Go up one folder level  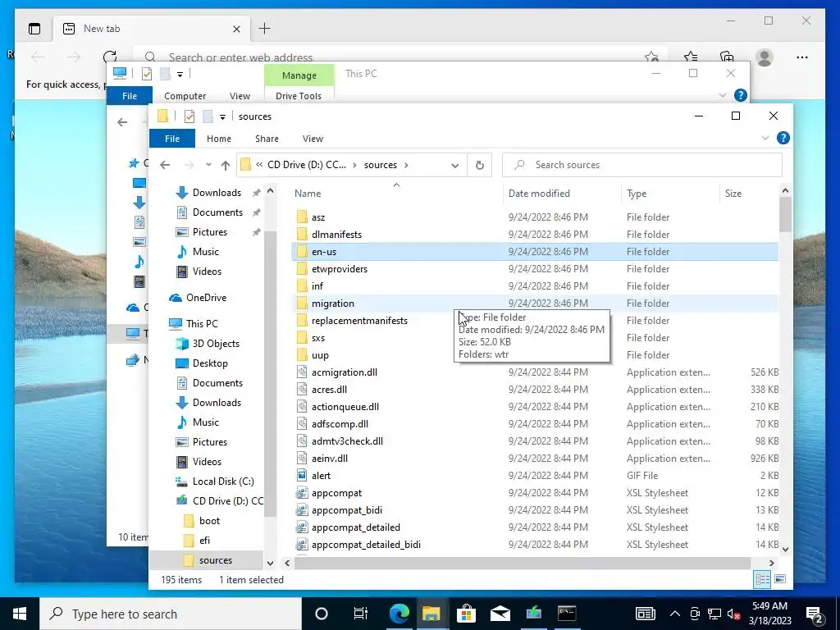coord(226,165)
